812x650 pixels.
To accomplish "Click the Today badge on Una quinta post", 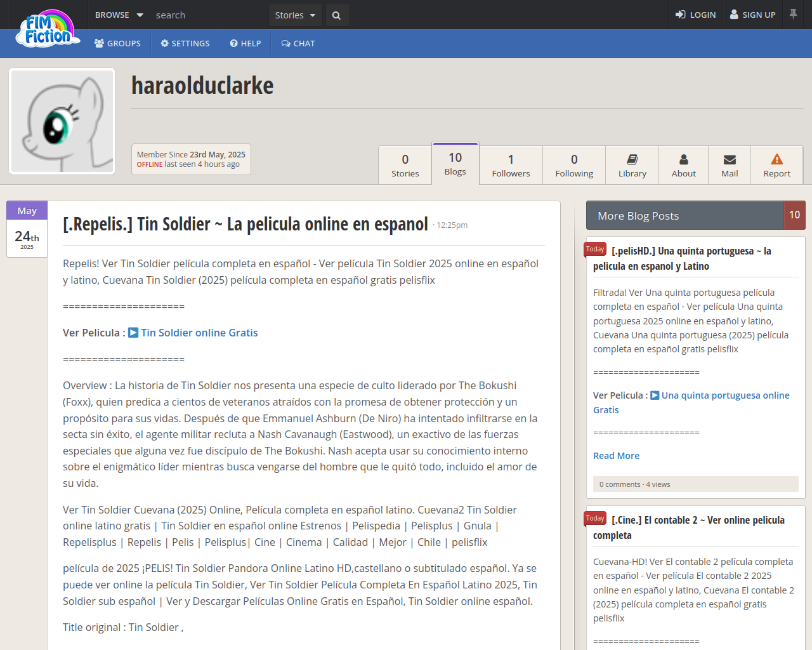I will pyautogui.click(x=595, y=249).
